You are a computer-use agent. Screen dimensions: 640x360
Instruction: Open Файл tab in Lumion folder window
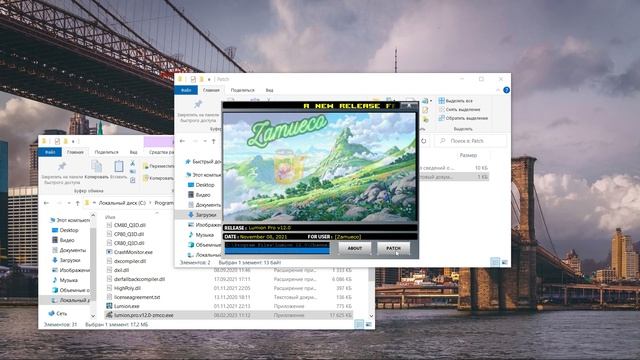click(x=50, y=152)
